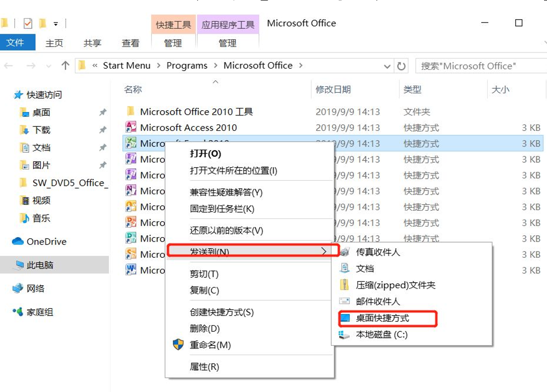
Task: Click the Programs breadcrumb in address bar
Action: pos(187,66)
